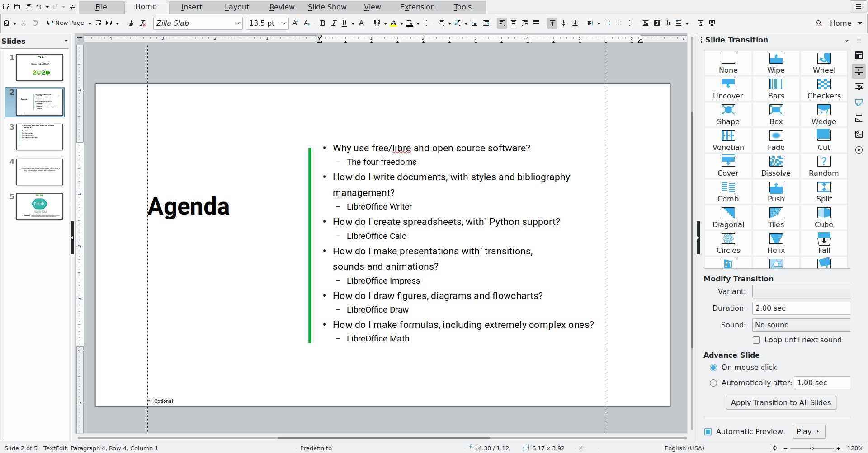This screenshot has height=453, width=868.
Task: Open the Slide Show menu
Action: 326,7
